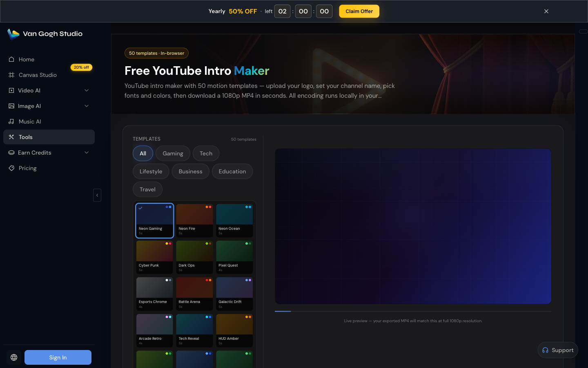Screen dimensions: 588x368
Task: Filter templates by Gaming
Action: (x=173, y=153)
